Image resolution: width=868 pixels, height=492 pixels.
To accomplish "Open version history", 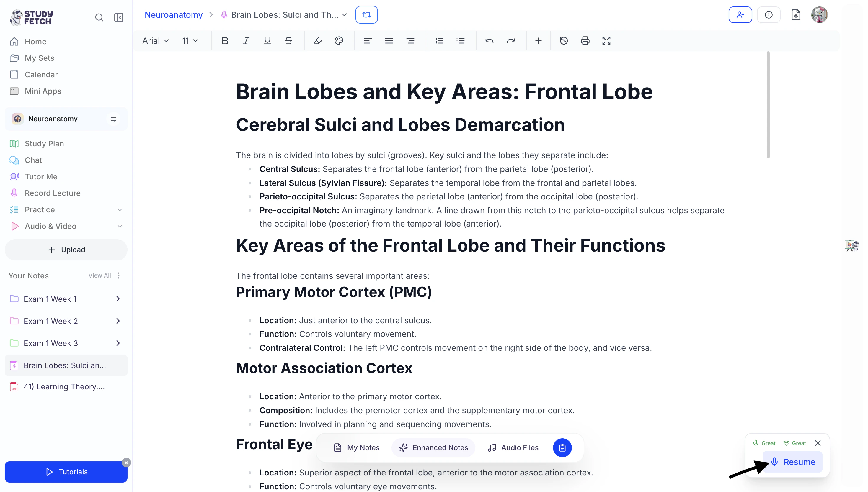I will [x=564, y=41].
